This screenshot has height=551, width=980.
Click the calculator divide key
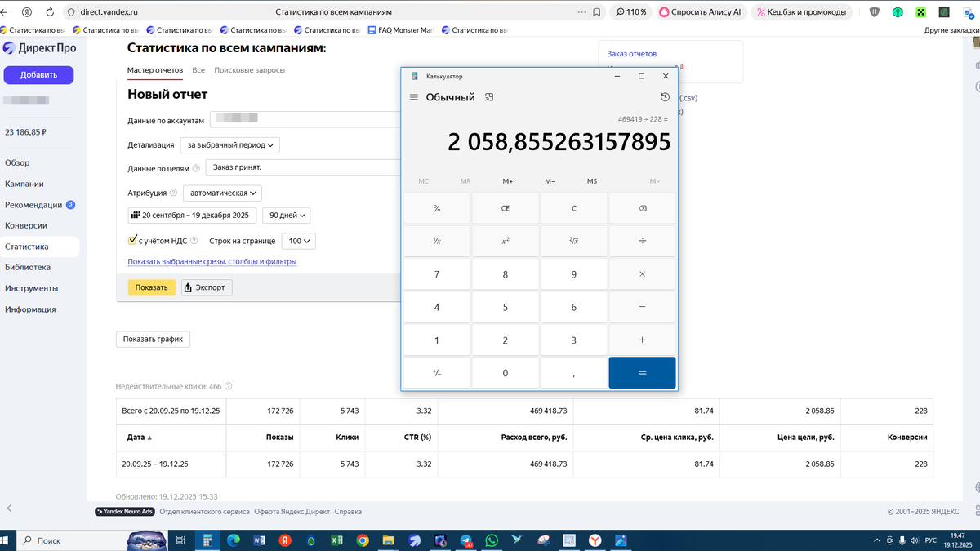[x=642, y=241]
